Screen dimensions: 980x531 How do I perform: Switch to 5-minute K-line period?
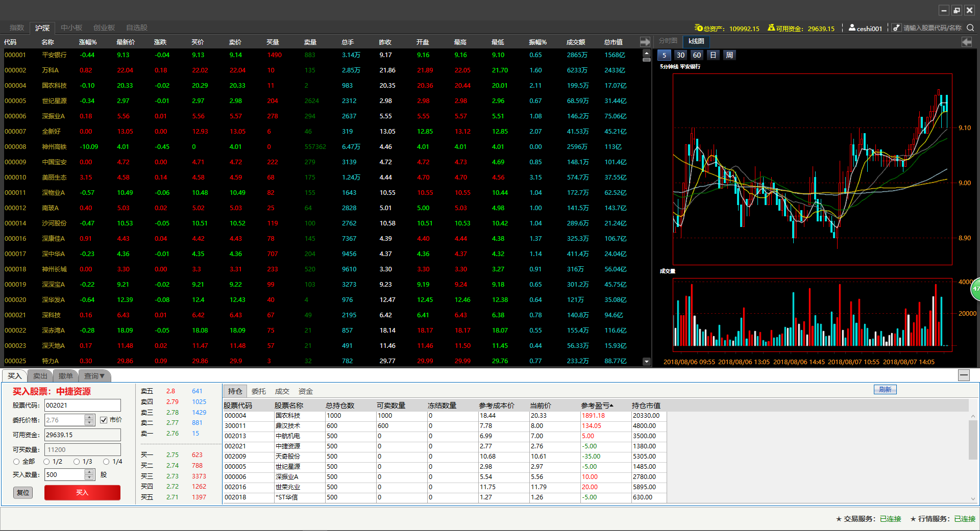(x=664, y=55)
